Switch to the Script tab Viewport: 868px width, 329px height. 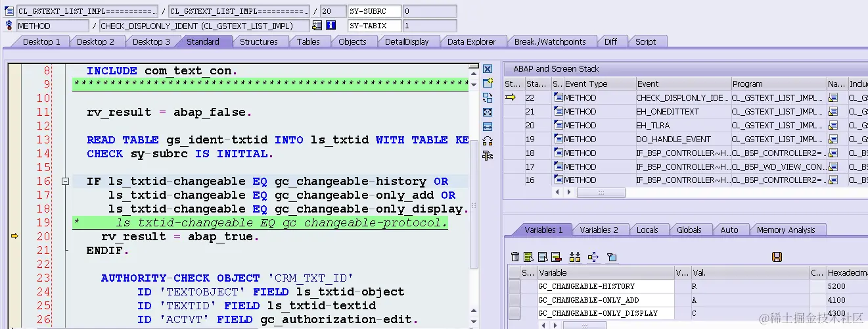point(645,41)
